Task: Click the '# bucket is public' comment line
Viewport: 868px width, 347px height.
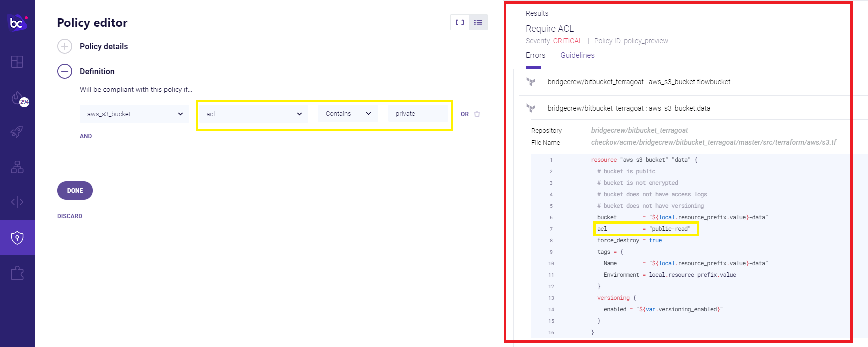Action: [x=626, y=171]
